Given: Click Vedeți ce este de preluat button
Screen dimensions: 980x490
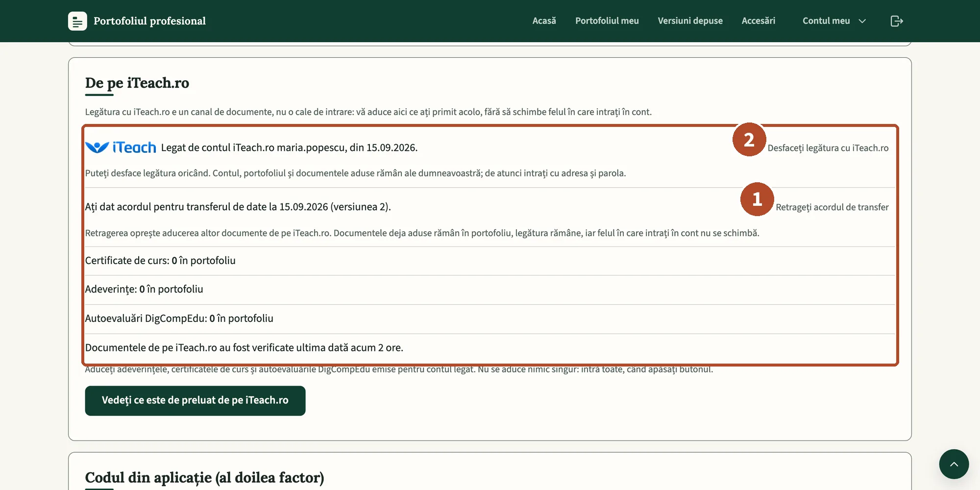Looking at the screenshot, I should tap(195, 401).
